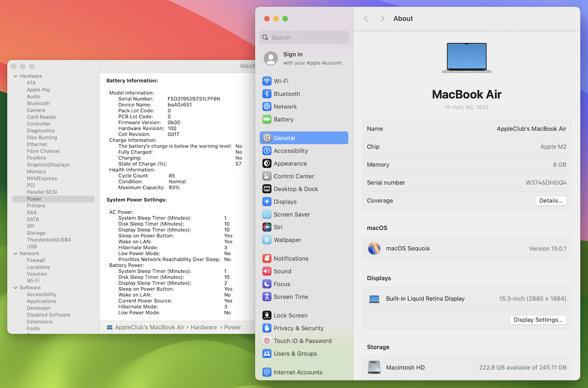Open the Siri icon
588x388 pixels.
click(x=267, y=227)
